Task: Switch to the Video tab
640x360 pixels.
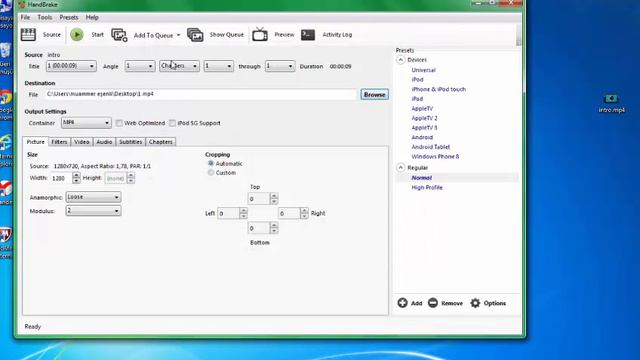Action: click(x=82, y=142)
